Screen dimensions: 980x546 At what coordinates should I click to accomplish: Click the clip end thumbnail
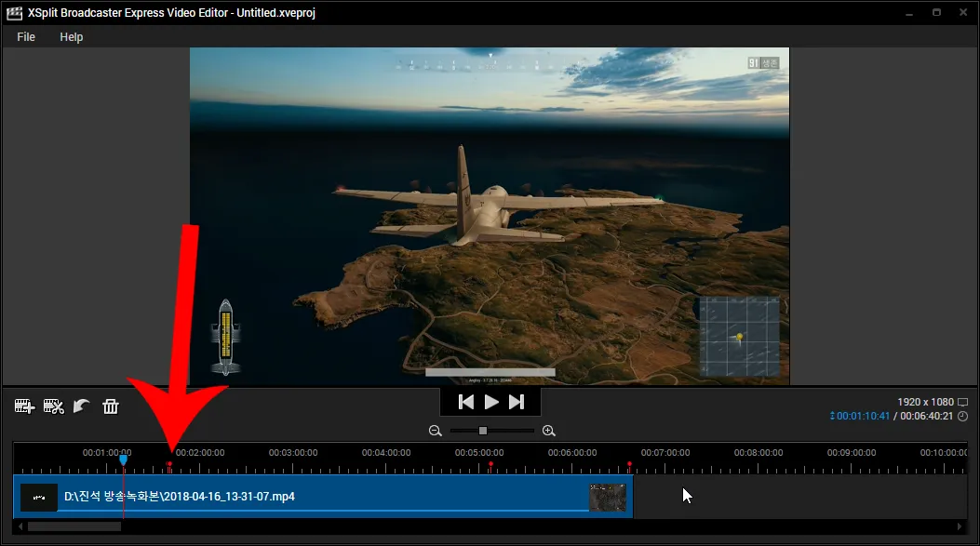(608, 498)
